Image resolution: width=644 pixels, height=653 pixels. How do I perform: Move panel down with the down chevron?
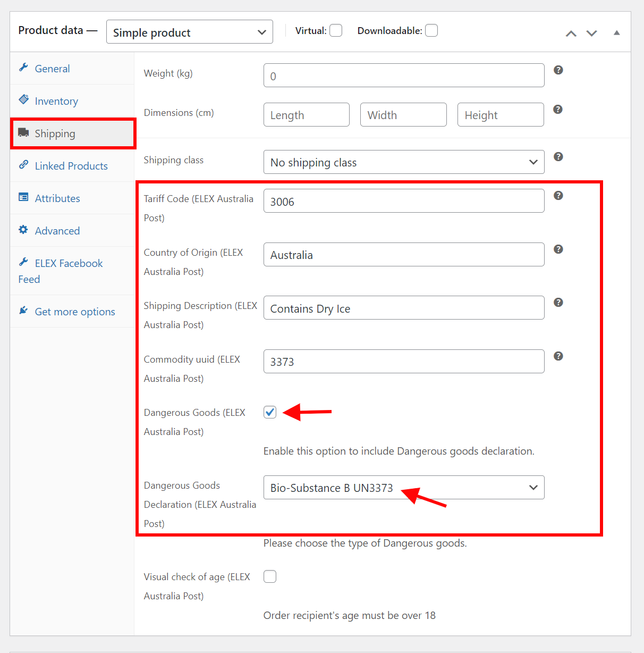click(591, 34)
